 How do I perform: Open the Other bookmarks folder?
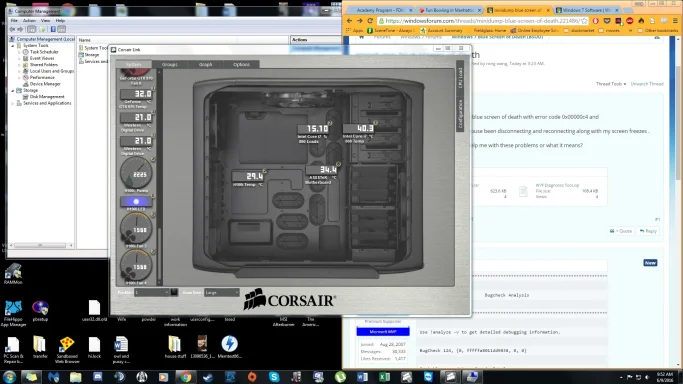pos(657,31)
